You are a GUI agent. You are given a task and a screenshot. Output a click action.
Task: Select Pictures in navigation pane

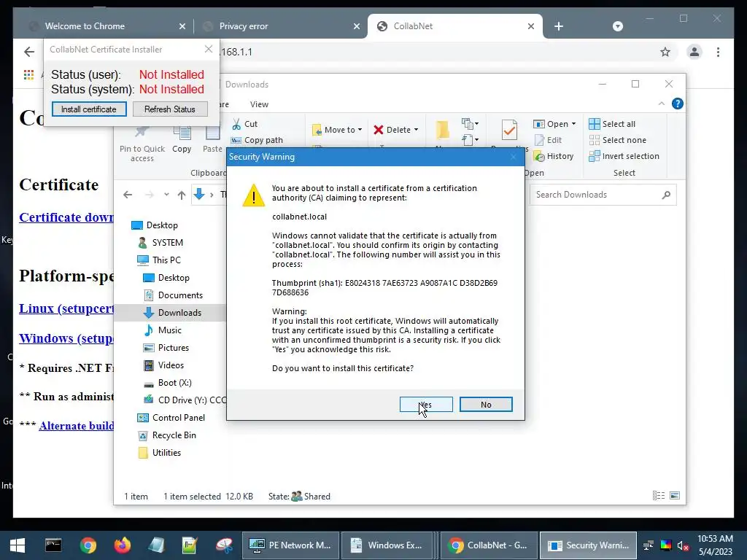pos(166,348)
